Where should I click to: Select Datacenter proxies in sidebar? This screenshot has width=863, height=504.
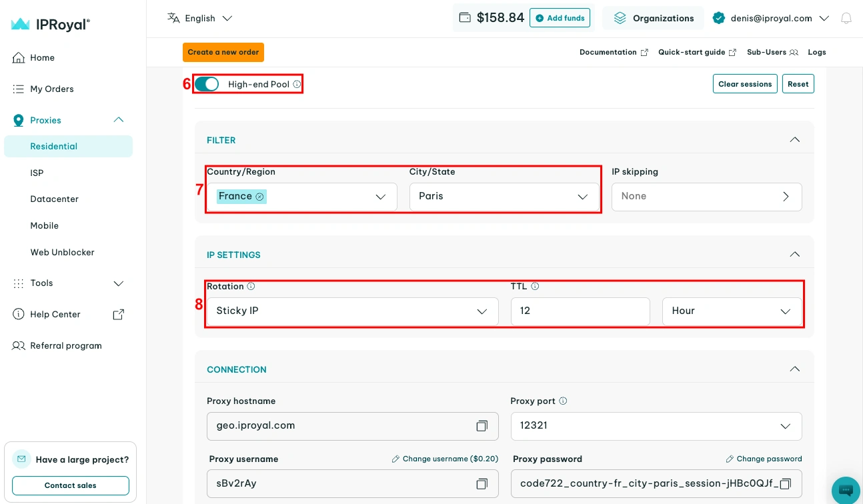[55, 199]
